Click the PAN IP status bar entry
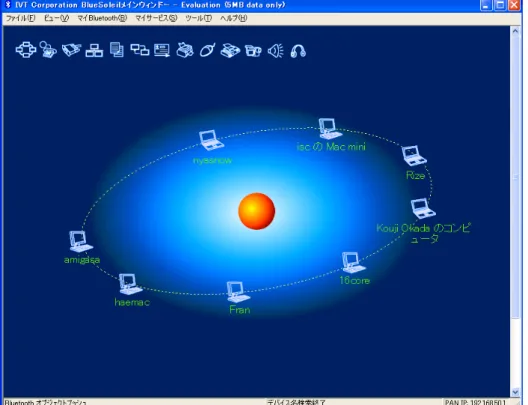This screenshot has height=405, width=528. [x=475, y=402]
